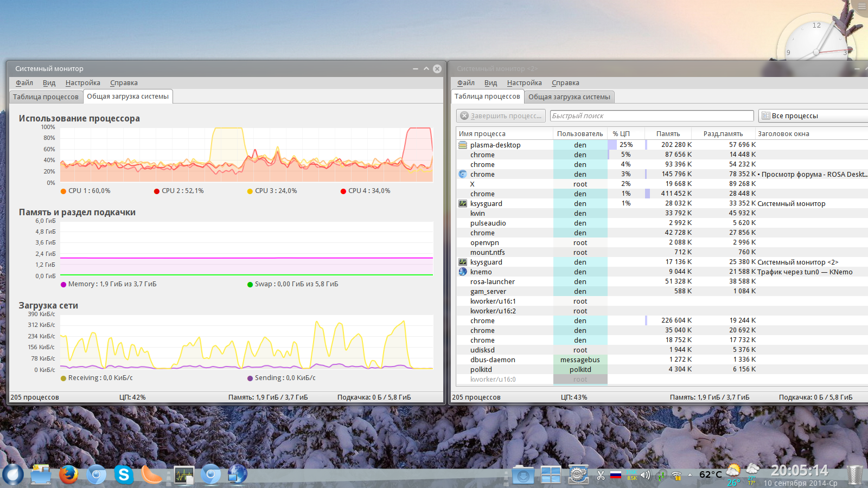Expand the hidden system tray icons arrow
This screenshot has height=488, width=868.
point(690,475)
